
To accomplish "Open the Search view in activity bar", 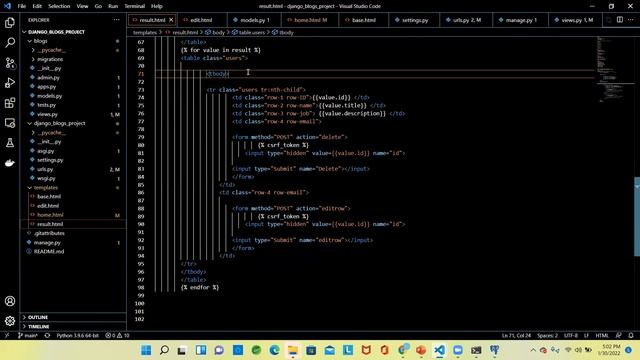I will (x=10, y=42).
